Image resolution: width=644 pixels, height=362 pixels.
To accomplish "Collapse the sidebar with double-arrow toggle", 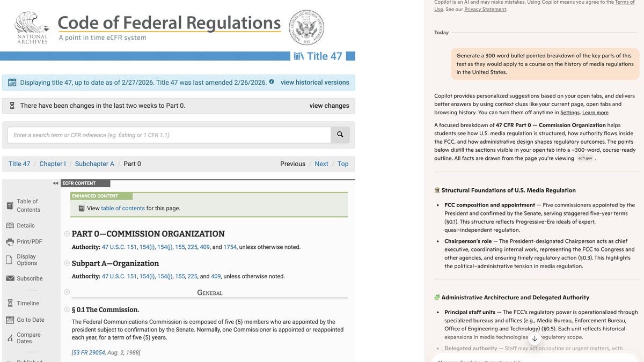I will 55,183.
